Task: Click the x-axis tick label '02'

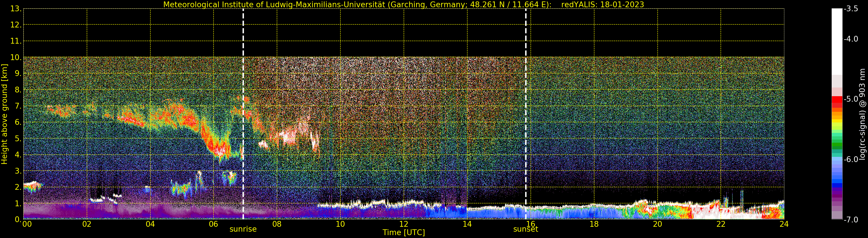Action: pos(87,224)
